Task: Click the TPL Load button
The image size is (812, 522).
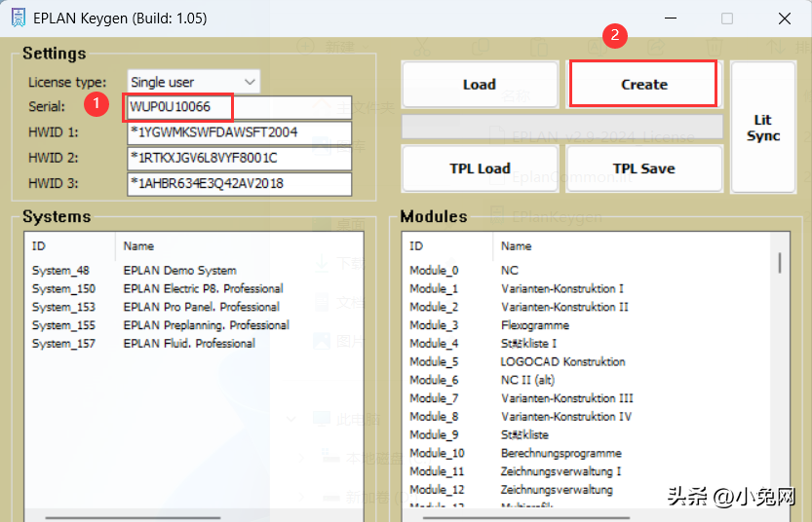Action: (480, 168)
